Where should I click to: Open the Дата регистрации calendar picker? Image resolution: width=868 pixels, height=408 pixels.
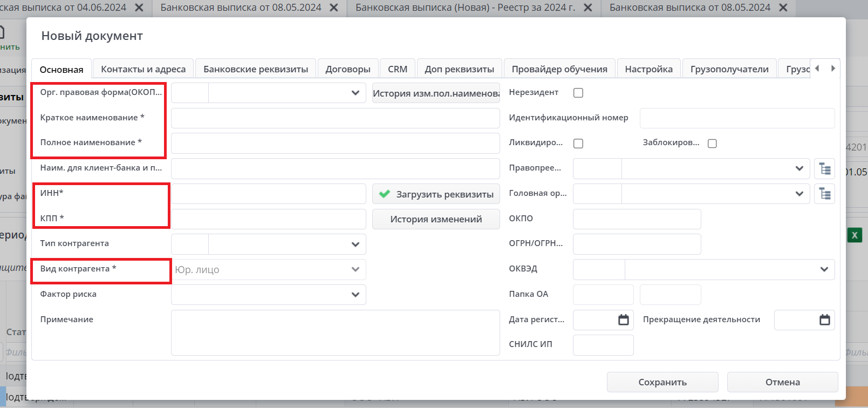pos(623,320)
